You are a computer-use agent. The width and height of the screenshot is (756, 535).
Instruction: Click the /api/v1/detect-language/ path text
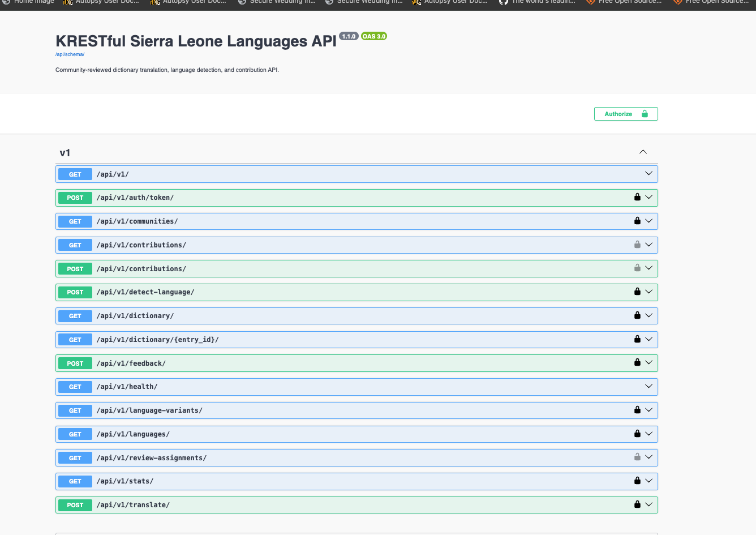point(145,292)
